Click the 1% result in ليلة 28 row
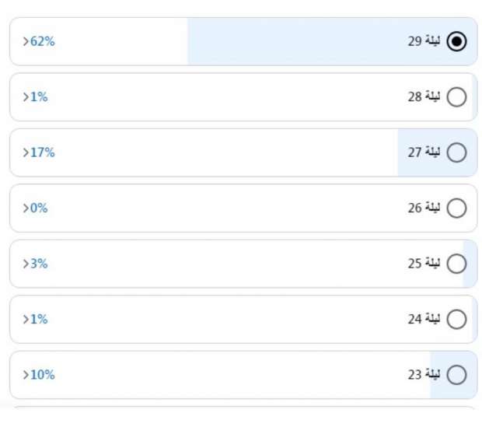The height and width of the screenshot is (448, 482). (39, 97)
